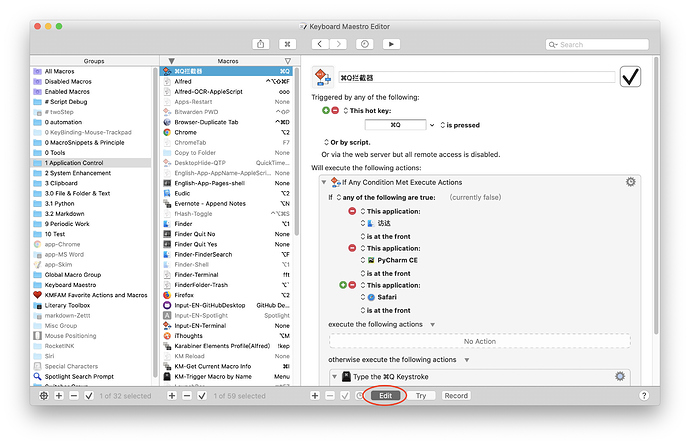Select the Evernote - Append Notes macro
The image size is (690, 445).
pyautogui.click(x=227, y=203)
